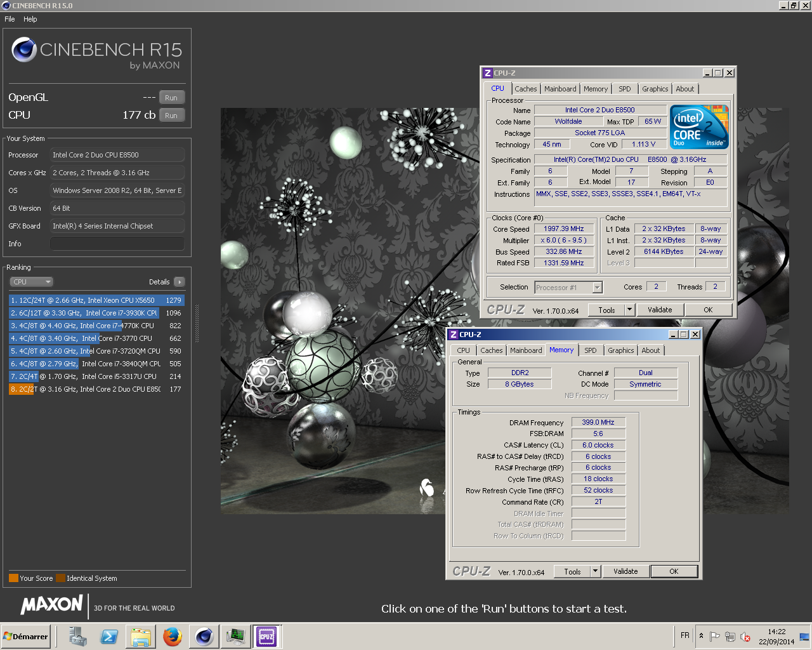Viewport: 812px width, 650px height.
Task: Toggle the ranking Details arrow button
Action: [179, 282]
